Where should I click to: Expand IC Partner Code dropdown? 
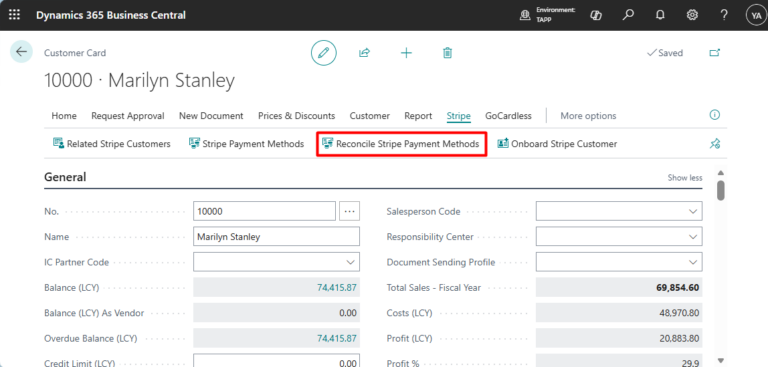[x=350, y=262]
